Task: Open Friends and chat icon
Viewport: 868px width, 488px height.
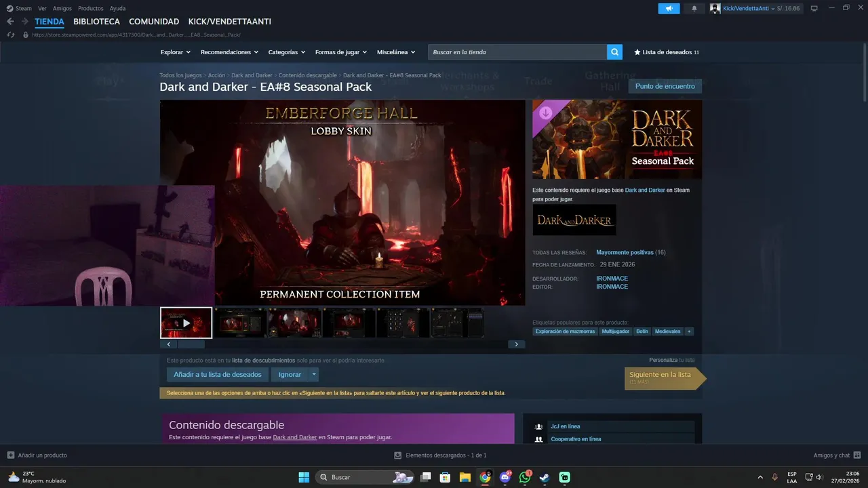Action: point(857,455)
